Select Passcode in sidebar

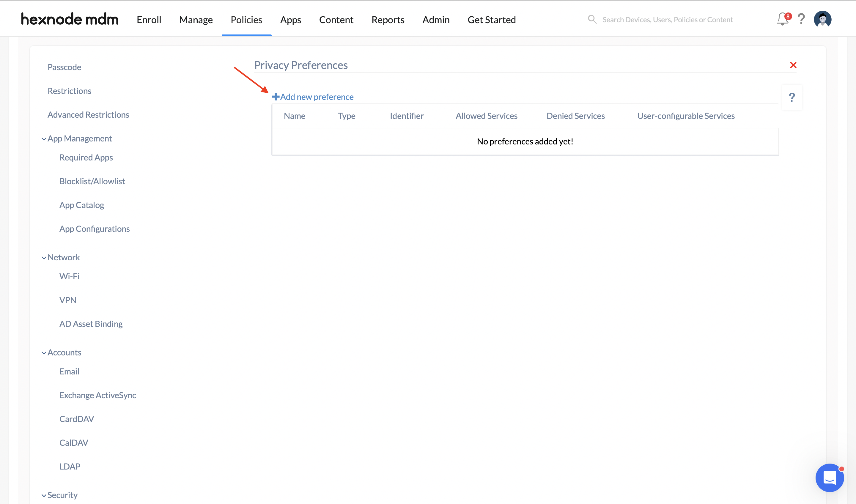(64, 67)
